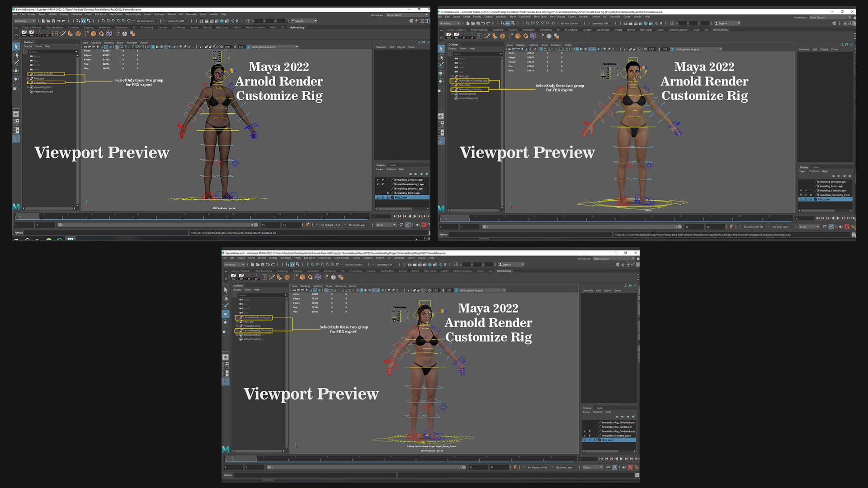
Task: Click Outliner search field in top-left window
Action: (52, 52)
